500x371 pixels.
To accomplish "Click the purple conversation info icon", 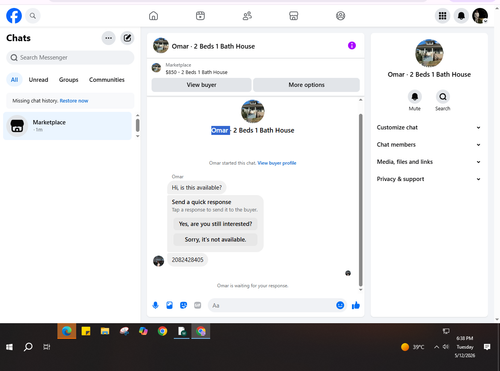I will 352,46.
